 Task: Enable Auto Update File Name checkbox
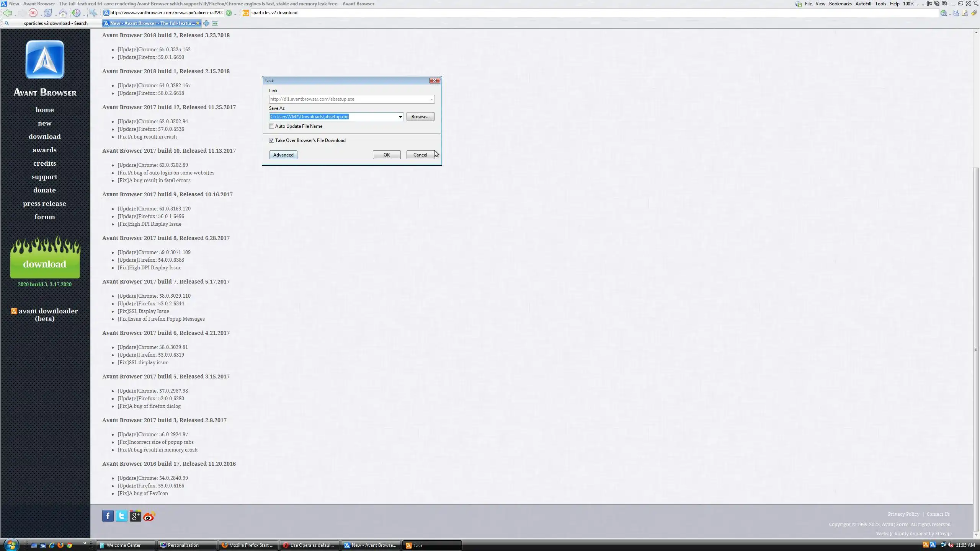point(272,126)
